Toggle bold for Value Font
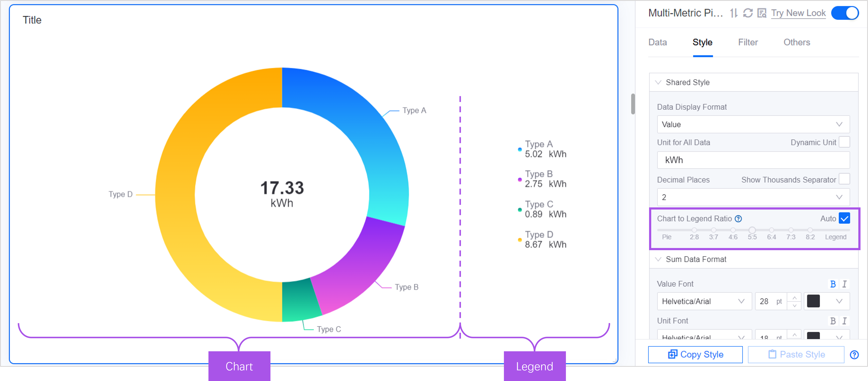Viewport: 868px width, 381px height. 833,284
